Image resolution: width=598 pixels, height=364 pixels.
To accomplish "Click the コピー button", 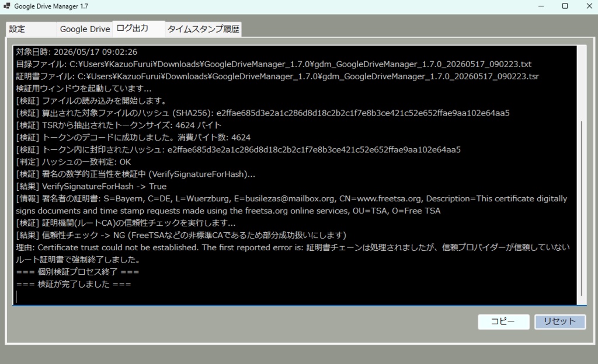I will 503,321.
